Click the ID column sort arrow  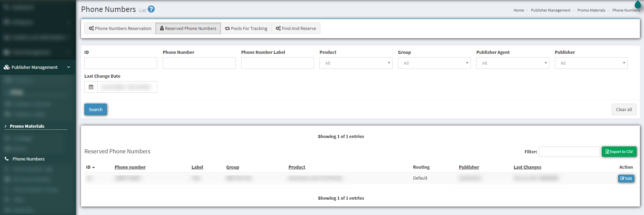[x=94, y=168]
